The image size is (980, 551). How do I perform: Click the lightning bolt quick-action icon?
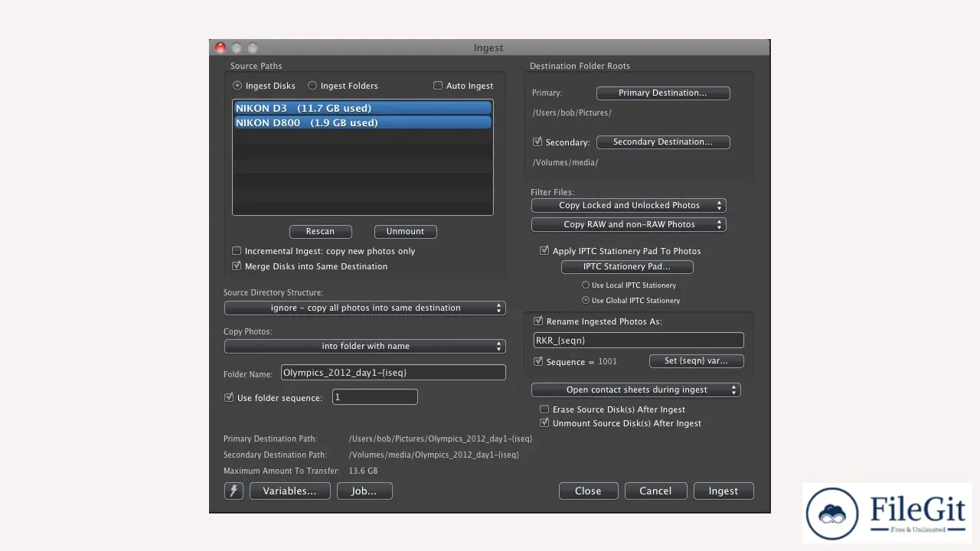[234, 491]
